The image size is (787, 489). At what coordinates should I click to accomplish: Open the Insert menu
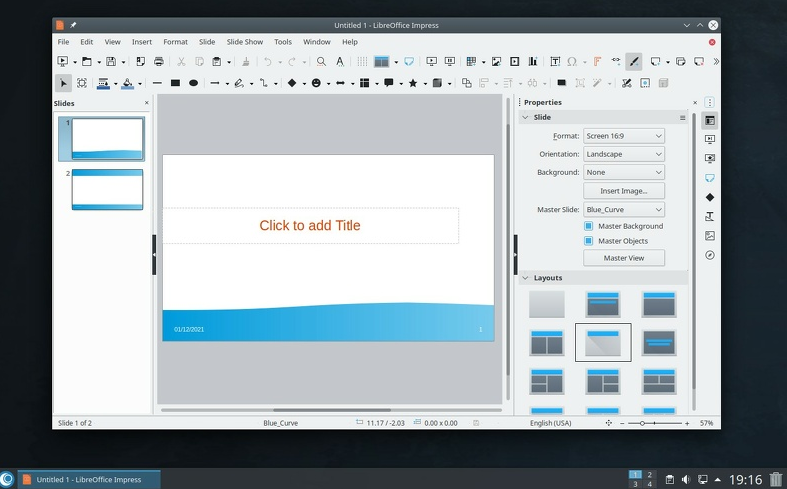pos(142,42)
